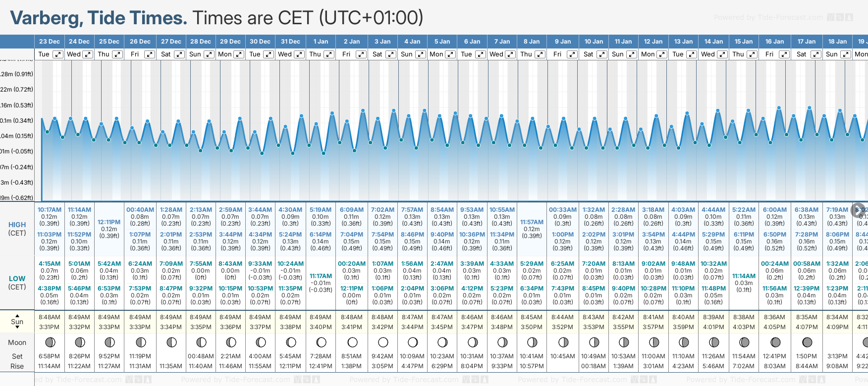Click the 11:17AM low tide cell on 1 Jan
This screenshot has width=868, height=386.
tap(321, 283)
